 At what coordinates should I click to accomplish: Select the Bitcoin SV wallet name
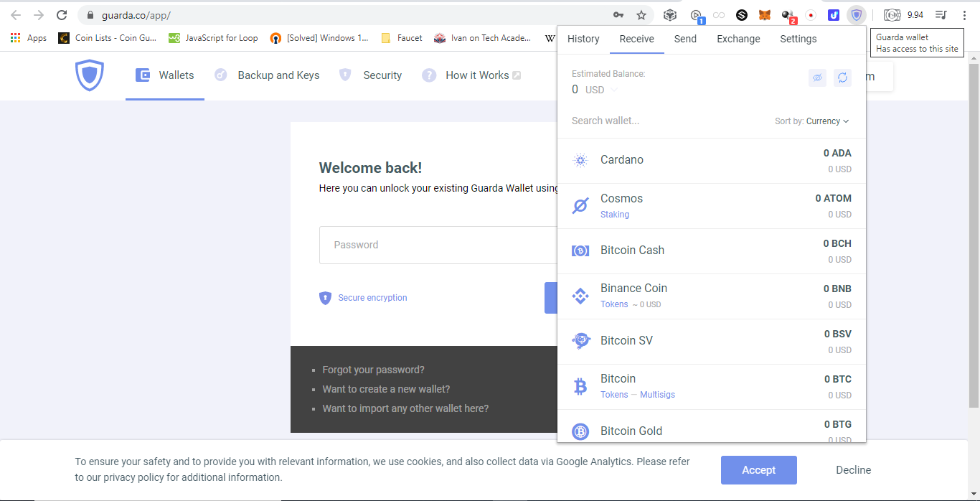626,341
